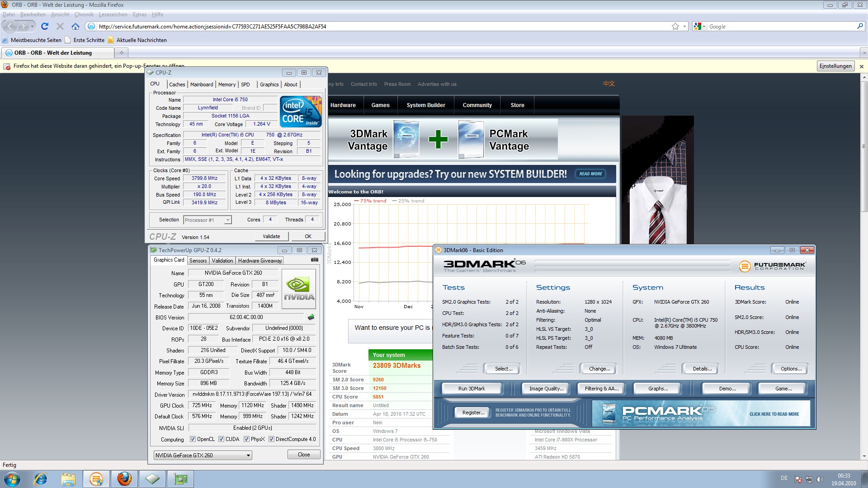Switch to Firefox taskbar icon
Screen dimensions: 868x488
point(124,479)
